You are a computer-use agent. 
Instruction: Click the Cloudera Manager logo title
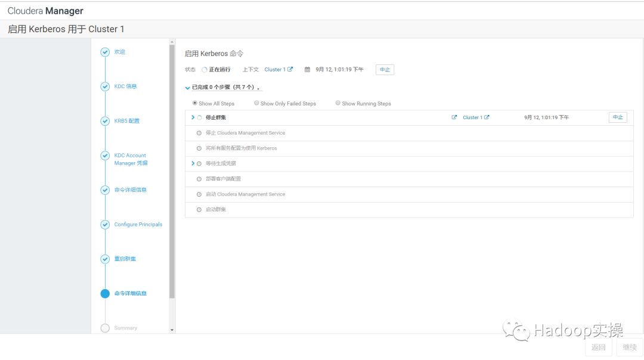click(45, 11)
